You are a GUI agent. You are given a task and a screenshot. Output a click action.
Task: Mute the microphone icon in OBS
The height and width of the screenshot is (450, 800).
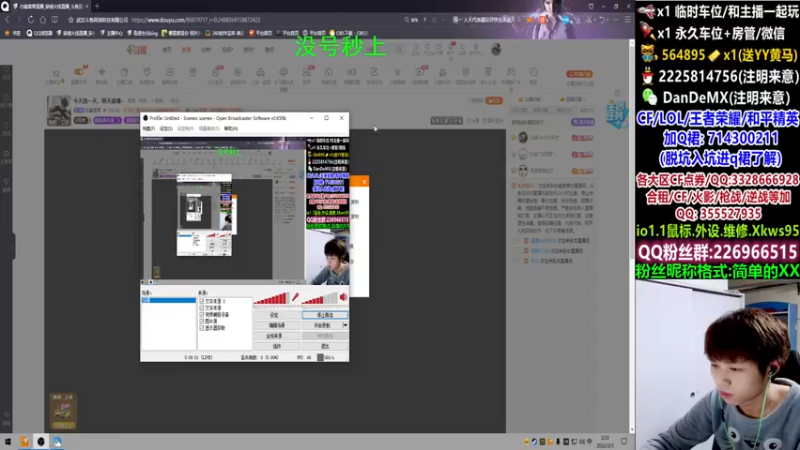click(x=295, y=297)
